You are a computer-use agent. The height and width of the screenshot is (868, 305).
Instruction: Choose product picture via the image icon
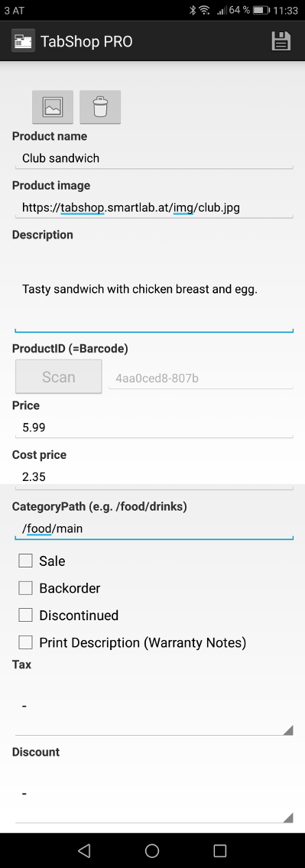pyautogui.click(x=53, y=106)
